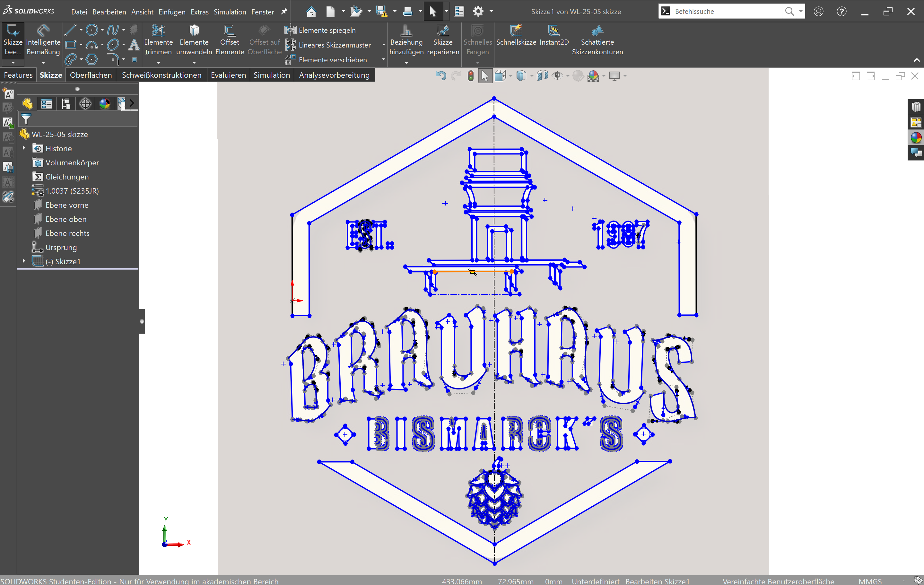
Task: Collapse the feature tree panel handle
Action: [x=142, y=321]
